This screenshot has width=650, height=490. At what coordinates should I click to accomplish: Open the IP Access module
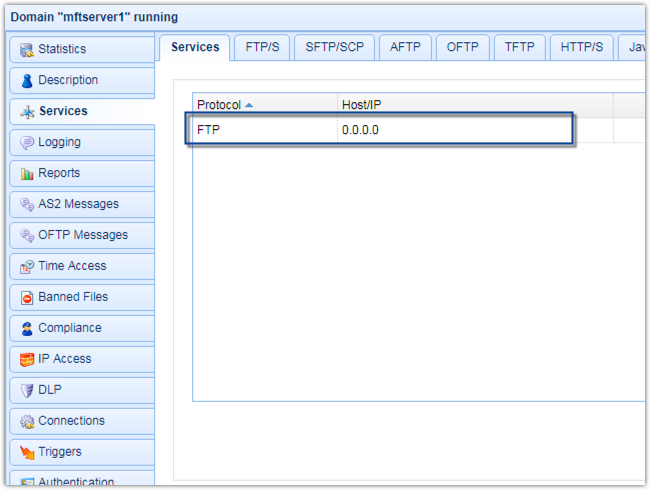(82, 359)
